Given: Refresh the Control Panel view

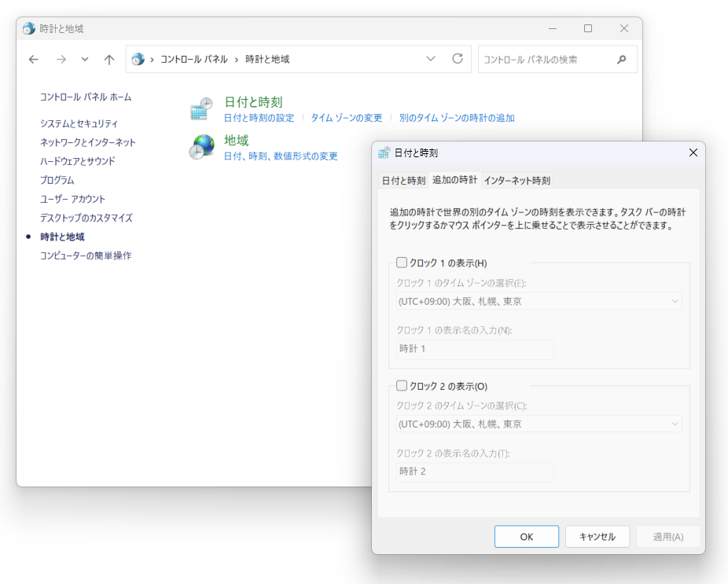Looking at the screenshot, I should [x=456, y=59].
